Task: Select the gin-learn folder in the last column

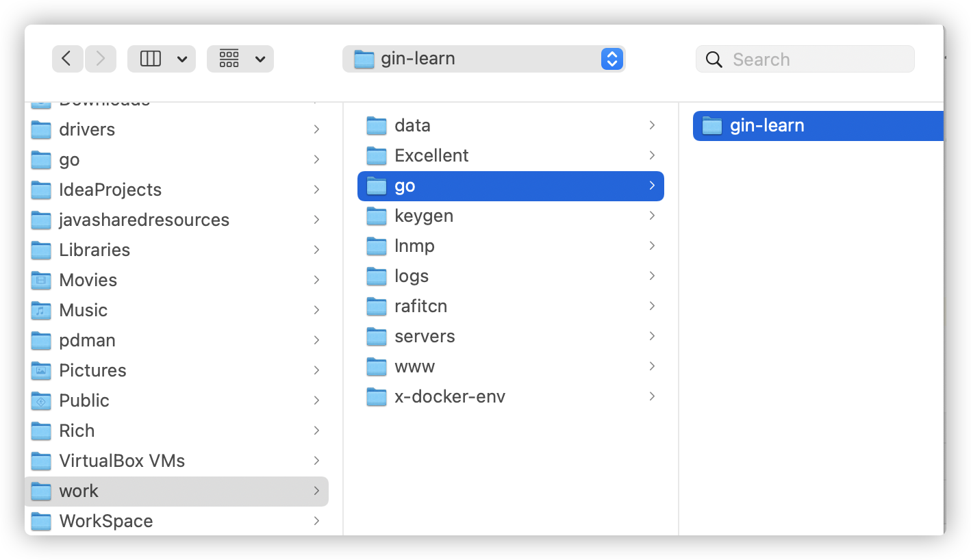Action: [x=818, y=126]
